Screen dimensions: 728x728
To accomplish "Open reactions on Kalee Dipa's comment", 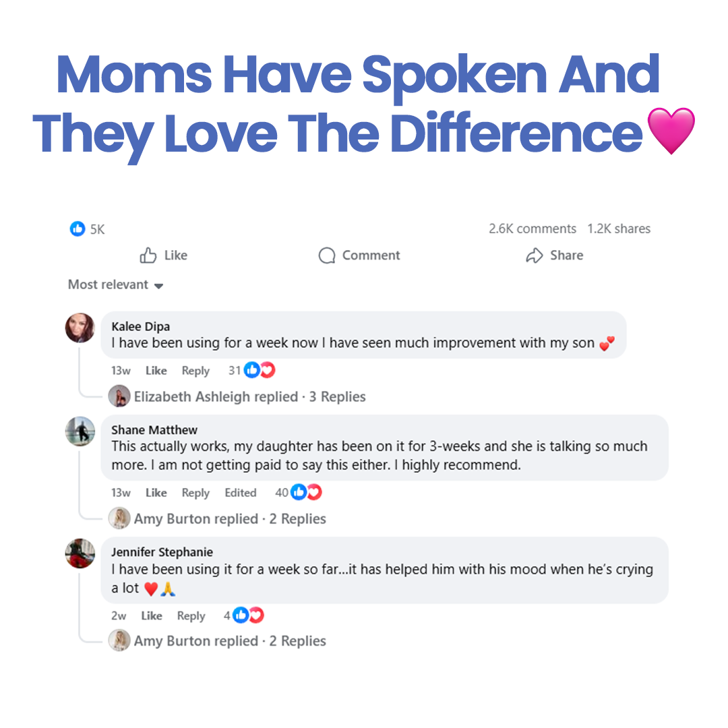I will tap(260, 370).
